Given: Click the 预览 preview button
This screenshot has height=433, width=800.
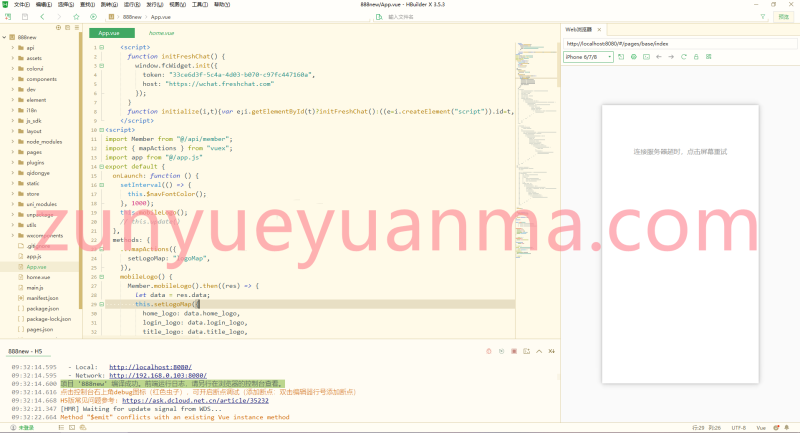Looking at the screenshot, I should click(784, 17).
